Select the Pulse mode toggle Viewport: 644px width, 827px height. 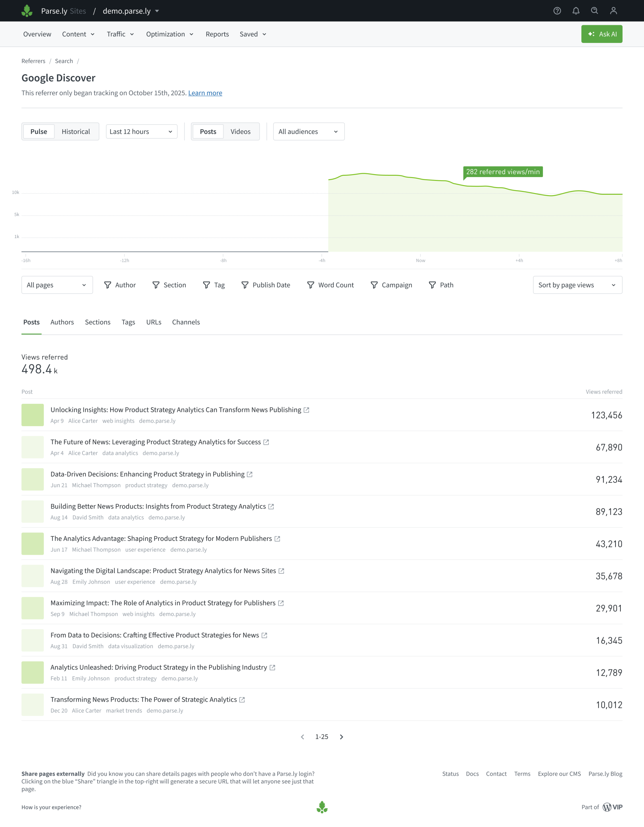39,131
